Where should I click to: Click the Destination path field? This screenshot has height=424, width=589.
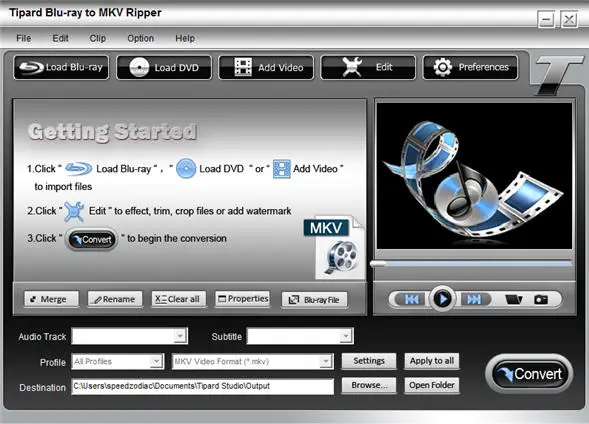pyautogui.click(x=202, y=386)
